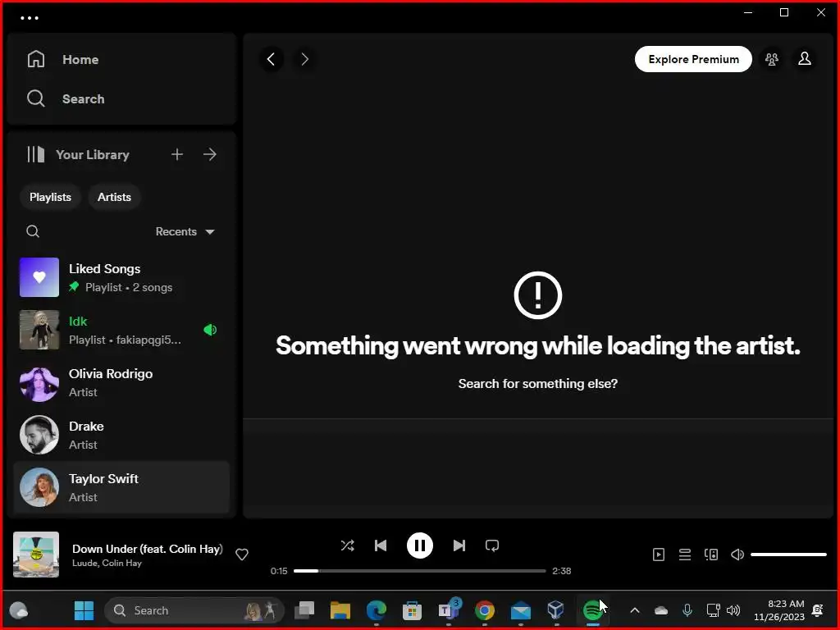The width and height of the screenshot is (840, 630).
Task: Open the Idk playlist
Action: tap(122, 330)
